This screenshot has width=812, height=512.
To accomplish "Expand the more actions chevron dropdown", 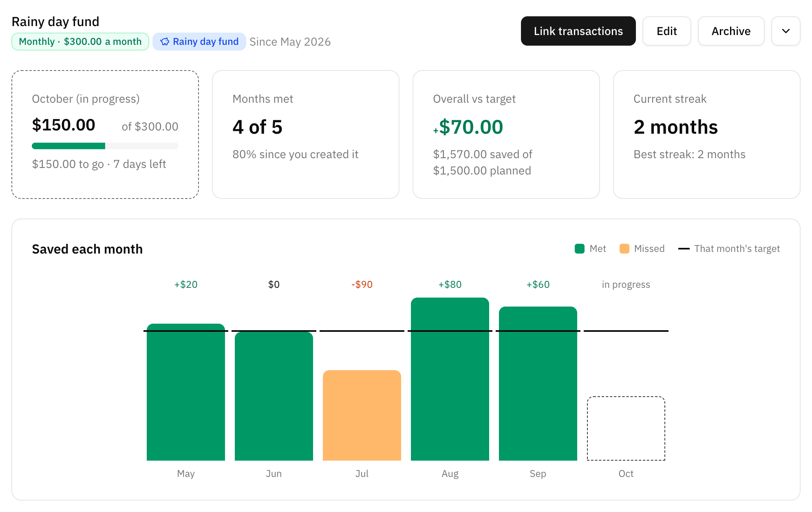I will [786, 31].
